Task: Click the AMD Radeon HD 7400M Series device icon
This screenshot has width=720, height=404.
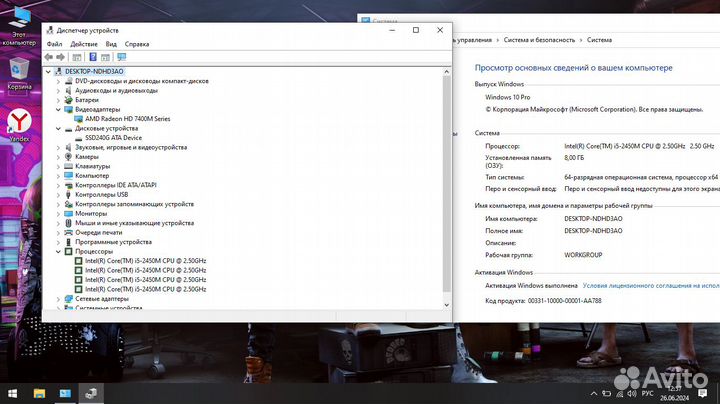Action: (x=79, y=118)
